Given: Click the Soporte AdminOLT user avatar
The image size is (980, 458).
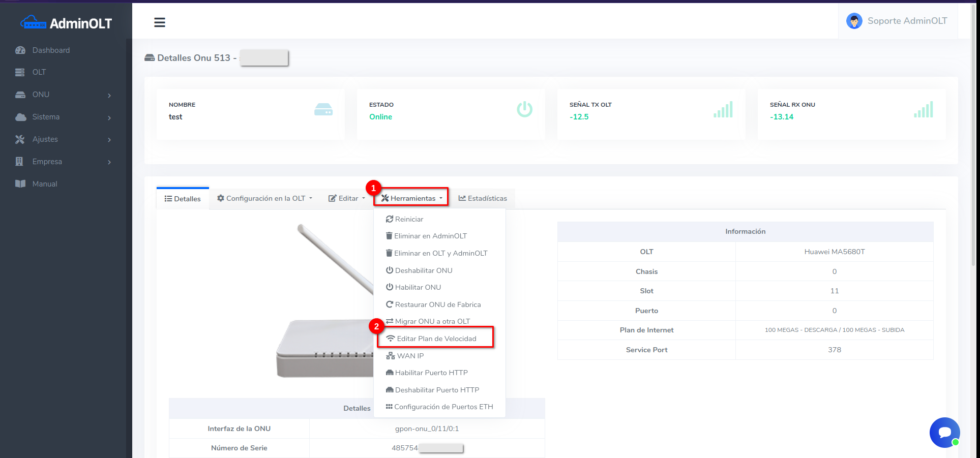Looking at the screenshot, I should (854, 21).
